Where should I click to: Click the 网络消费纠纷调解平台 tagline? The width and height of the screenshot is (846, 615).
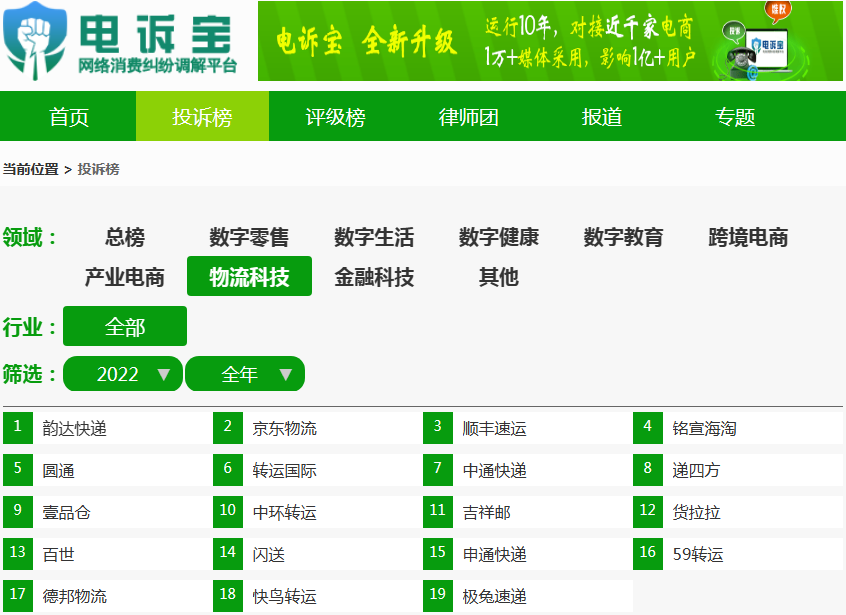coord(158,66)
